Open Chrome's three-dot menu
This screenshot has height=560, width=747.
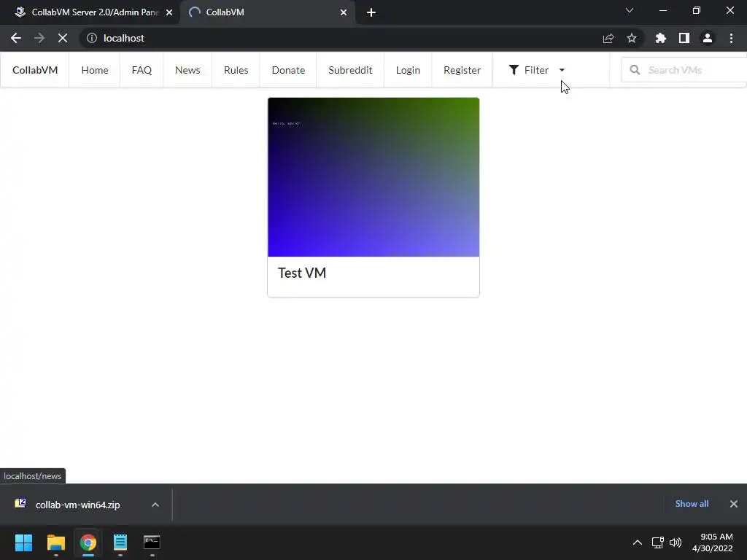click(x=731, y=38)
